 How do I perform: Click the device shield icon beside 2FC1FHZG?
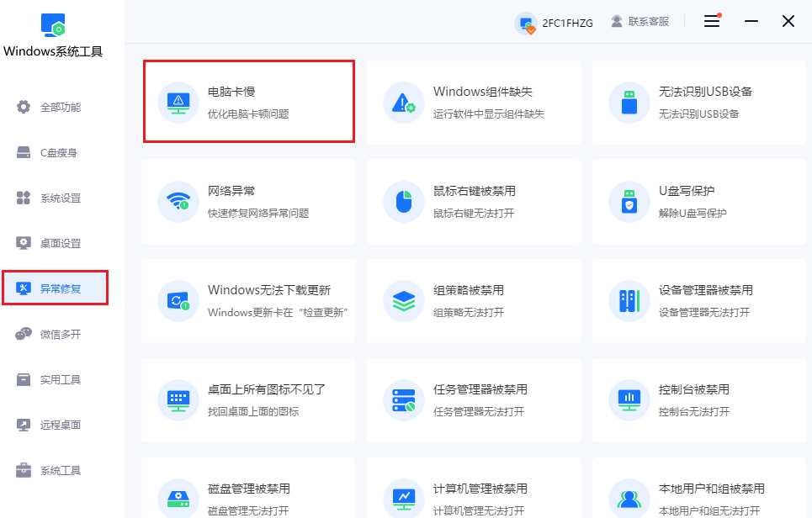[526, 24]
